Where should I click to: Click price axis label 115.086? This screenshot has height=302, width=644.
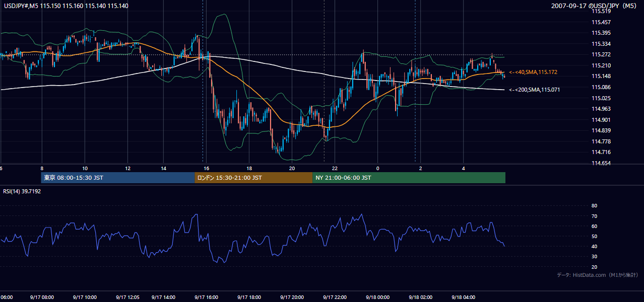(x=601, y=87)
